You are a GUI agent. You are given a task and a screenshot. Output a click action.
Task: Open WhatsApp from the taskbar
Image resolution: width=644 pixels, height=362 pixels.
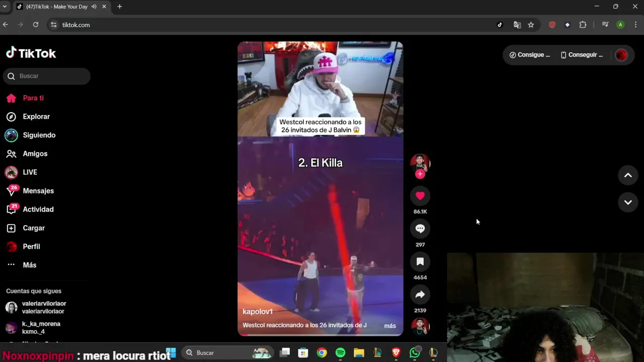415,353
